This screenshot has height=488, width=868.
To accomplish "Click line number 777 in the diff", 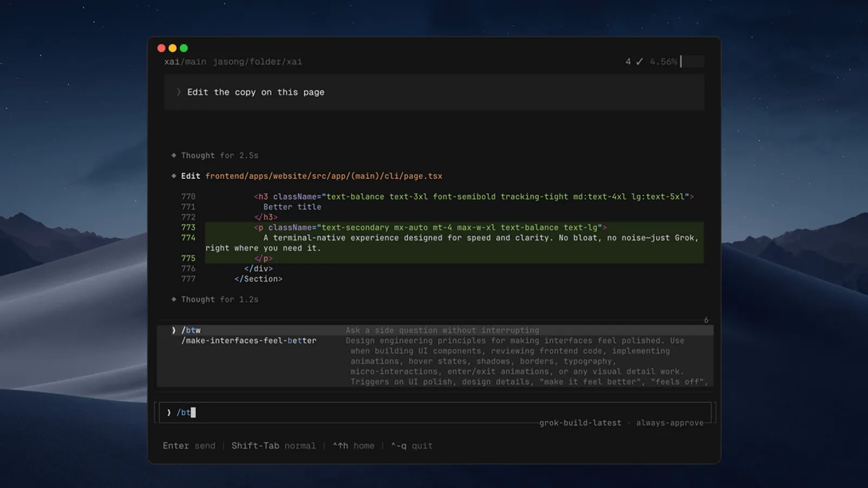I will tap(188, 279).
